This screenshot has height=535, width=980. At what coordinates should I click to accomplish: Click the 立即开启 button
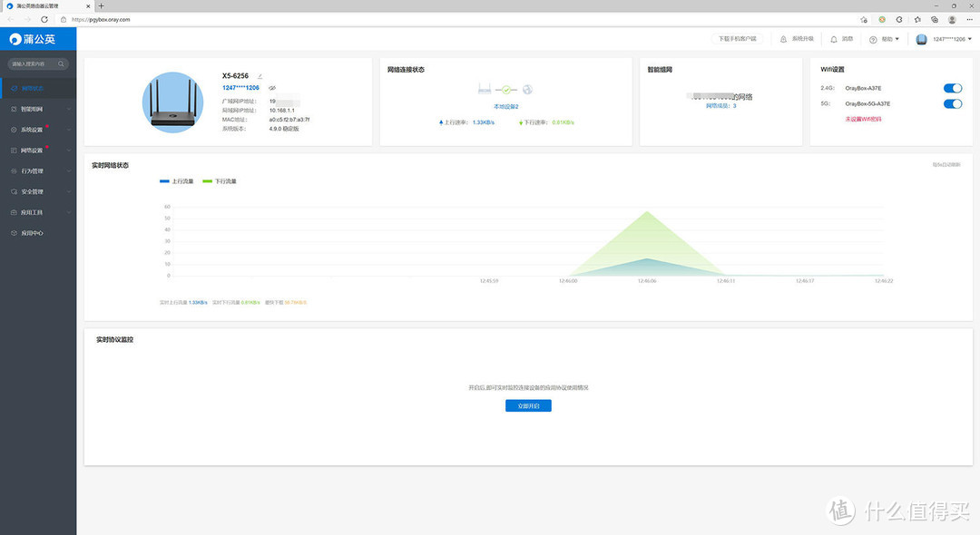[x=528, y=405]
